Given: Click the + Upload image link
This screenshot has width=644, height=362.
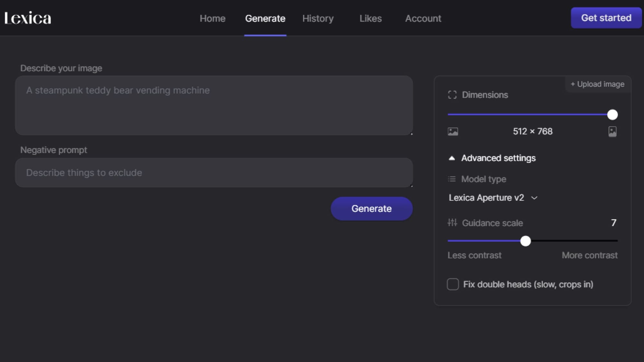Looking at the screenshot, I should pyautogui.click(x=597, y=84).
